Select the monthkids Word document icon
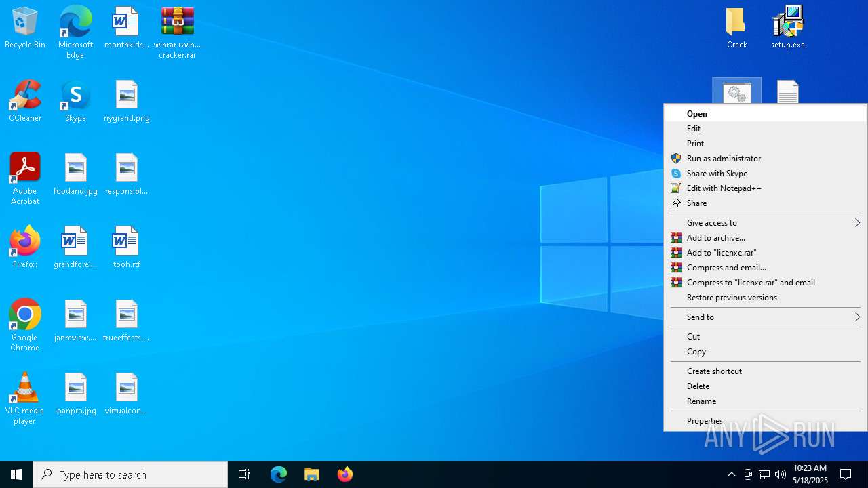Viewport: 868px width, 488px height. [x=126, y=28]
